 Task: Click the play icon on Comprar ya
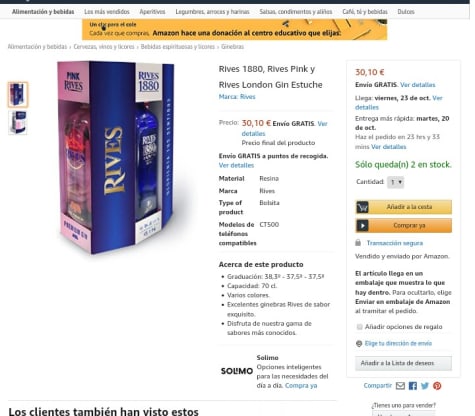[362, 226]
